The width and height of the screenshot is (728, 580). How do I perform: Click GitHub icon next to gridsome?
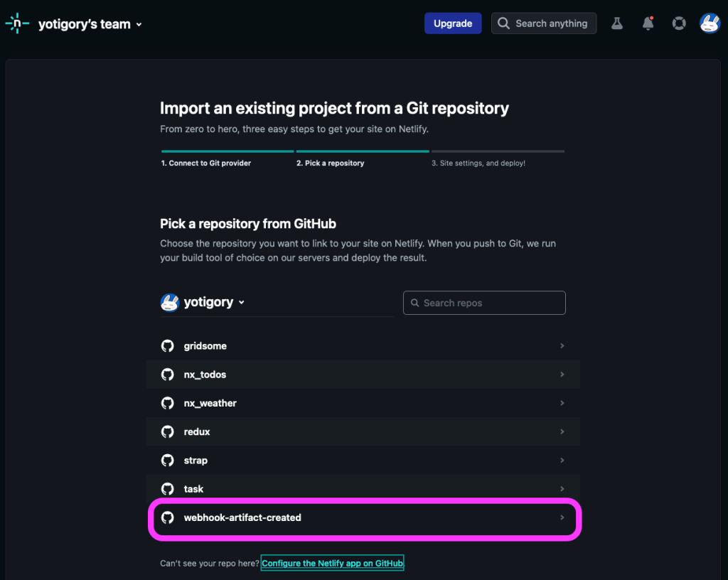click(167, 345)
